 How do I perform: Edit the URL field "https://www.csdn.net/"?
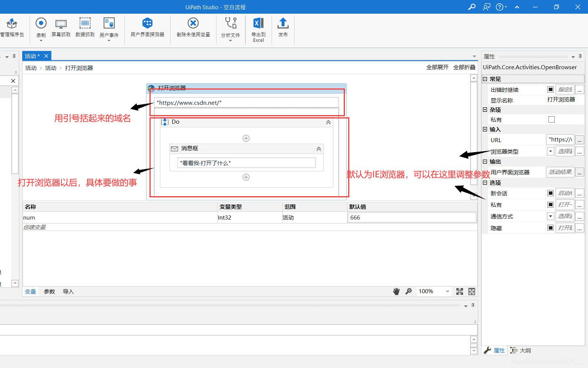click(x=246, y=103)
